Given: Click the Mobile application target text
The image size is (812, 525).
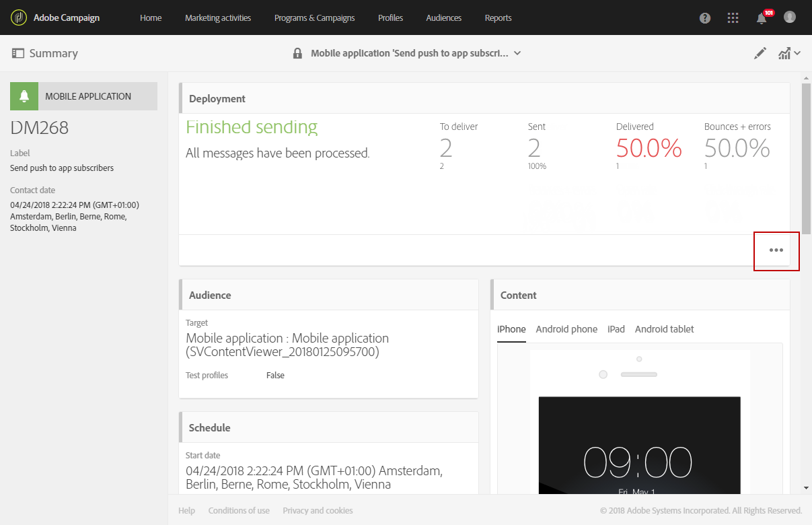Looking at the screenshot, I should [x=287, y=345].
